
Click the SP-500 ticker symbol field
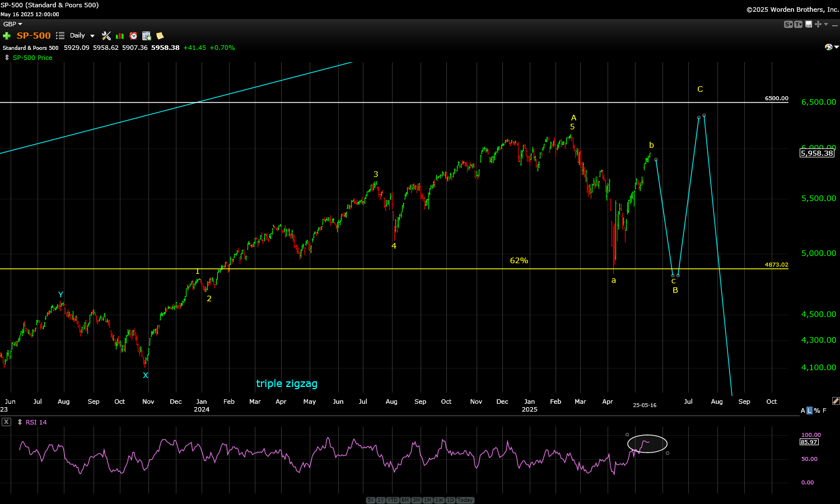point(34,36)
